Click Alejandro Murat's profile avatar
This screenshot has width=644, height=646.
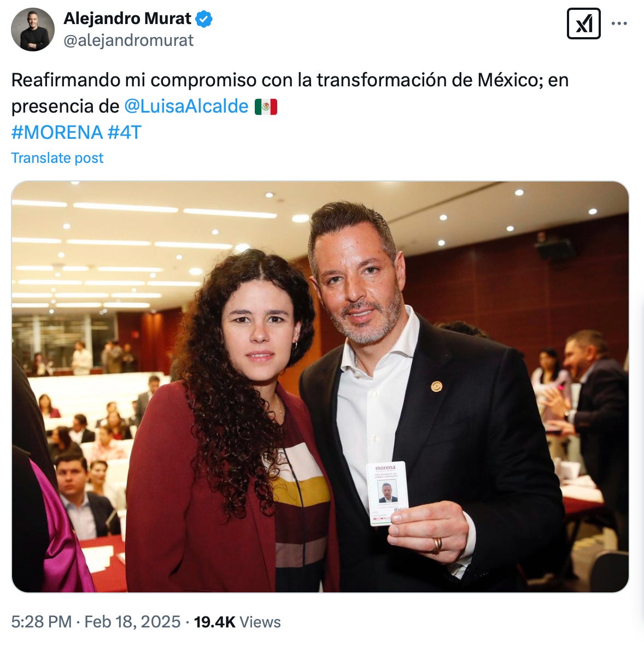[x=33, y=30]
